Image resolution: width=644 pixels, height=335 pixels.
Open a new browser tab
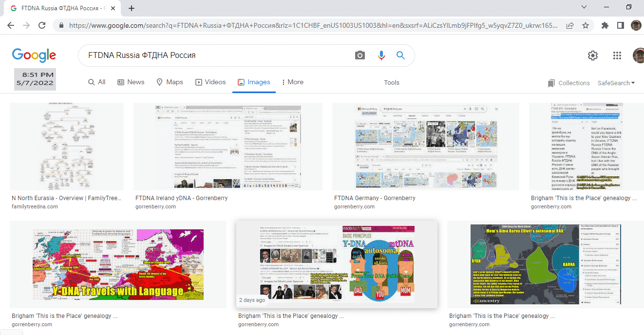[x=132, y=8]
